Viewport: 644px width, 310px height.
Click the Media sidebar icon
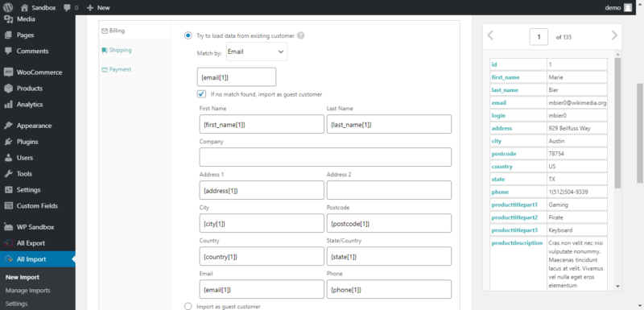[x=8, y=19]
